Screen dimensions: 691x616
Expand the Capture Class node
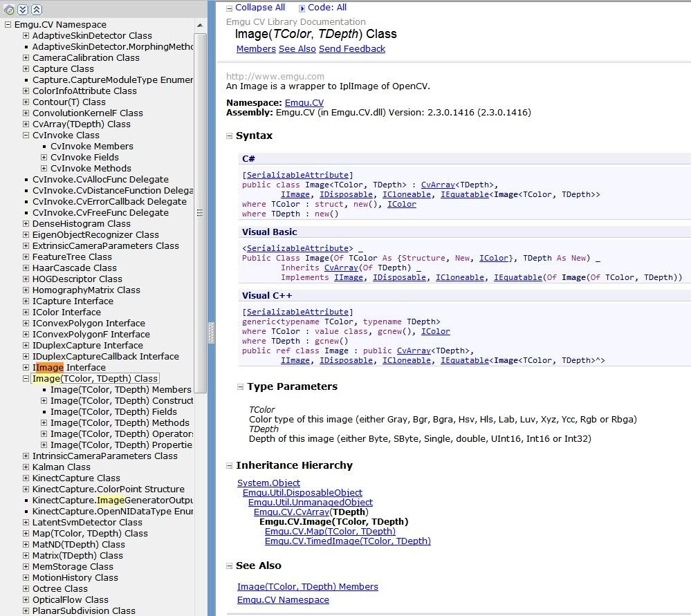(x=26, y=68)
